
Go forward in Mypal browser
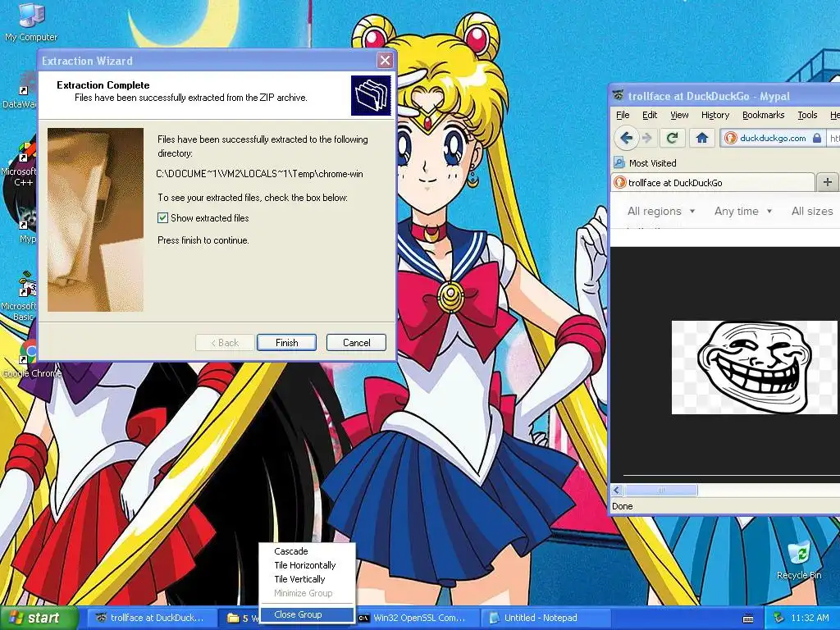click(x=647, y=138)
